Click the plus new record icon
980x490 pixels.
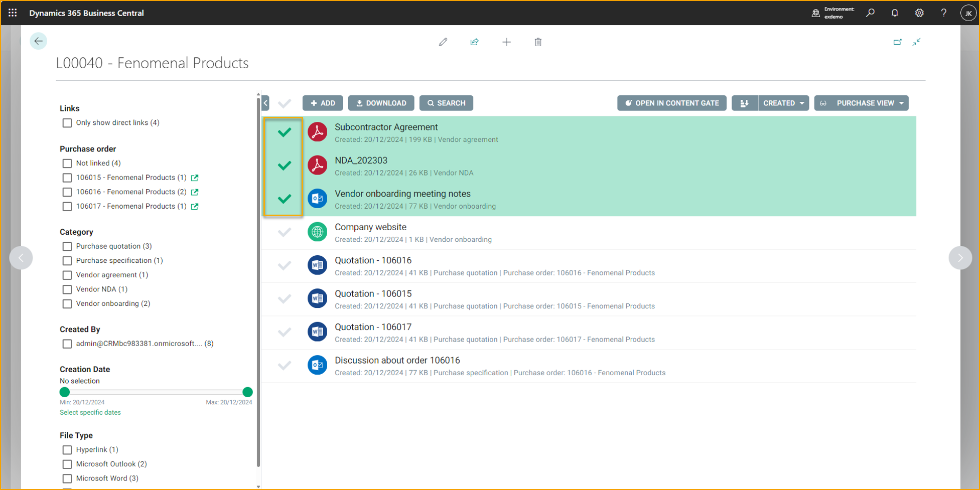point(506,42)
